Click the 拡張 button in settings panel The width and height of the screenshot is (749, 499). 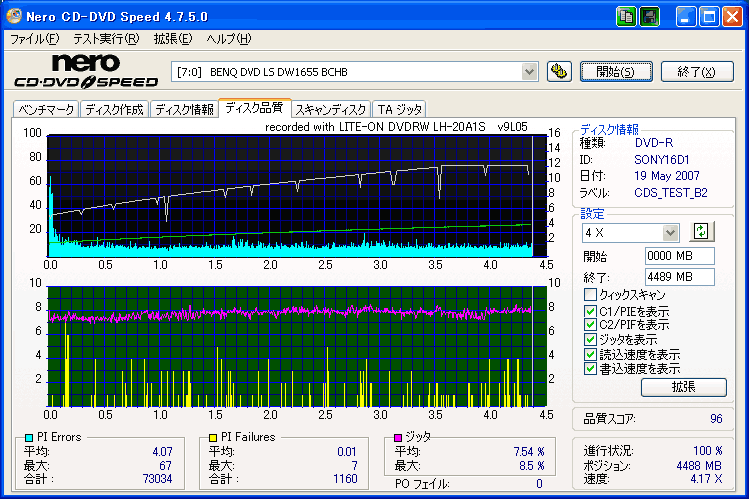[x=684, y=387]
